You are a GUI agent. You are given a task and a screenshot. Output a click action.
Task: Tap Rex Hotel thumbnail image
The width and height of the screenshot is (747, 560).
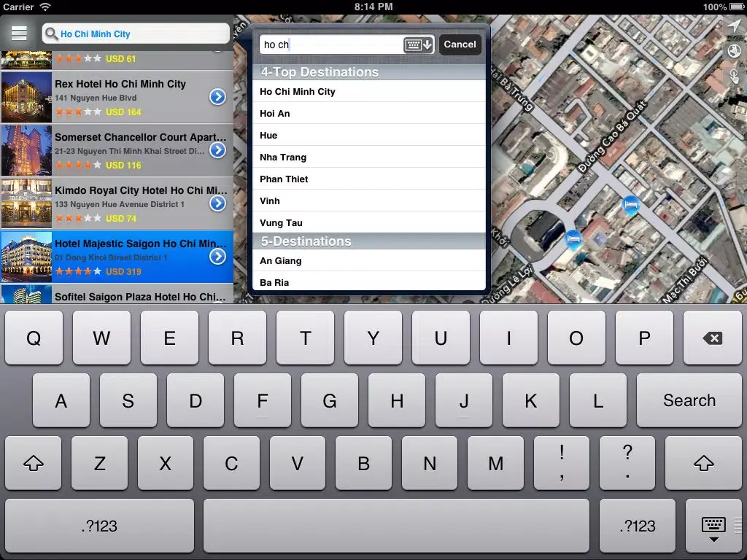[27, 97]
